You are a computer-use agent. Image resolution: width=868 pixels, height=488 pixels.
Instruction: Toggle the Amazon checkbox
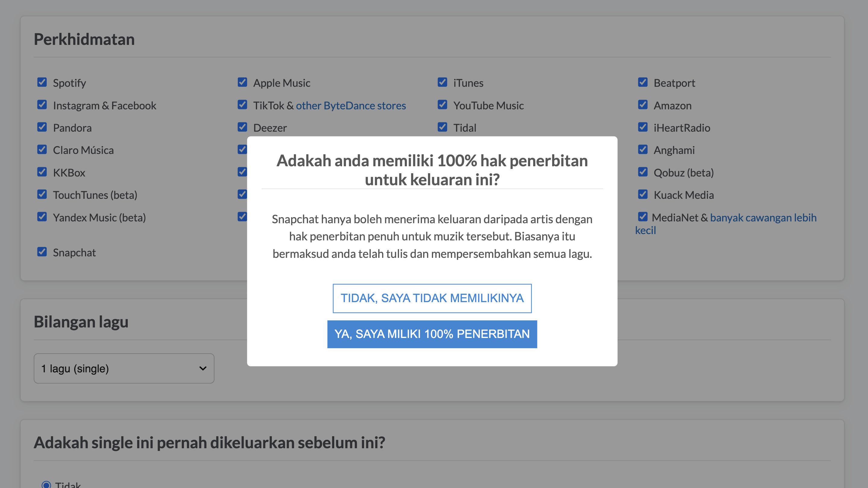pos(643,105)
